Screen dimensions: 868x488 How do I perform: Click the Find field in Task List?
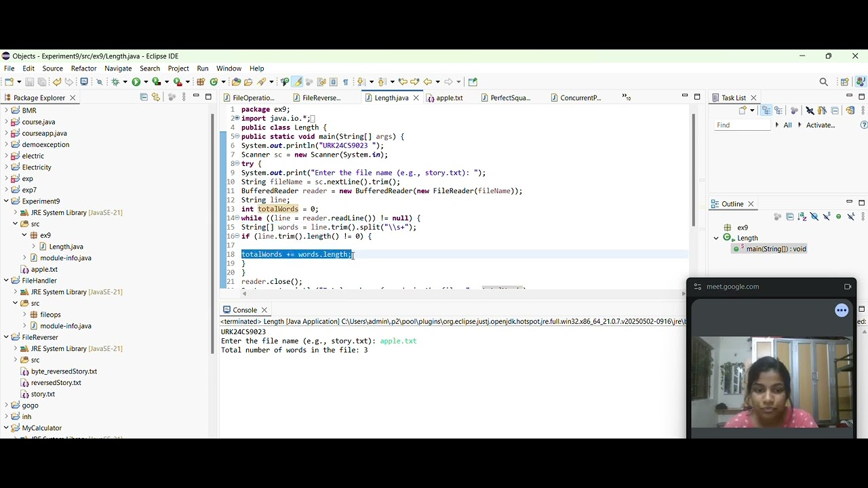tap(742, 125)
